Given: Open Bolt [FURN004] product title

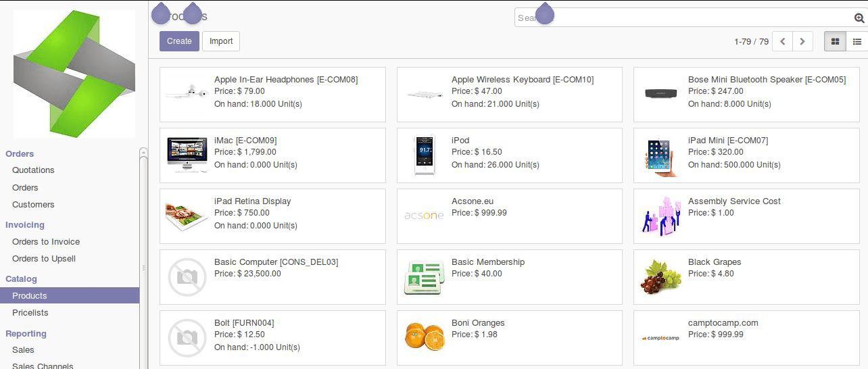Looking at the screenshot, I should 244,323.
